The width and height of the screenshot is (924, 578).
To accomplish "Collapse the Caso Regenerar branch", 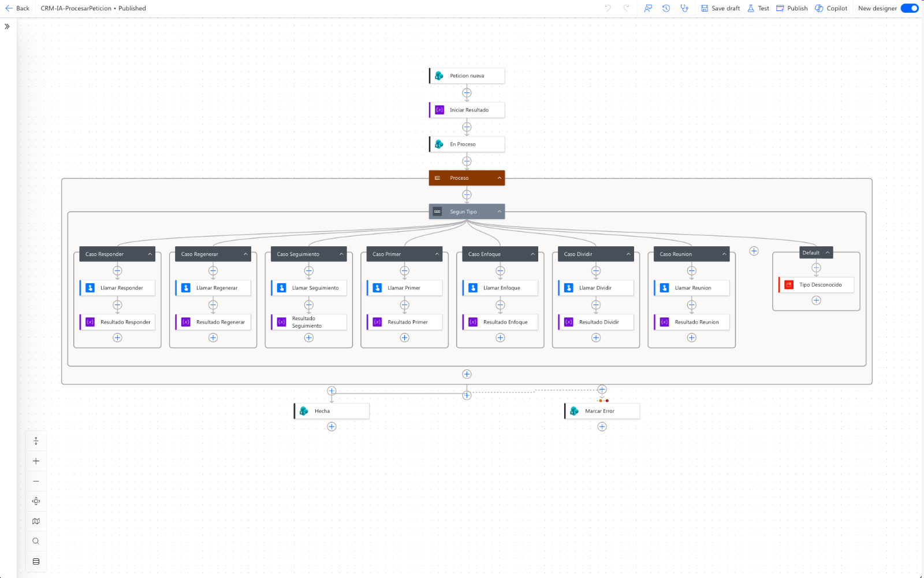I will pyautogui.click(x=245, y=254).
